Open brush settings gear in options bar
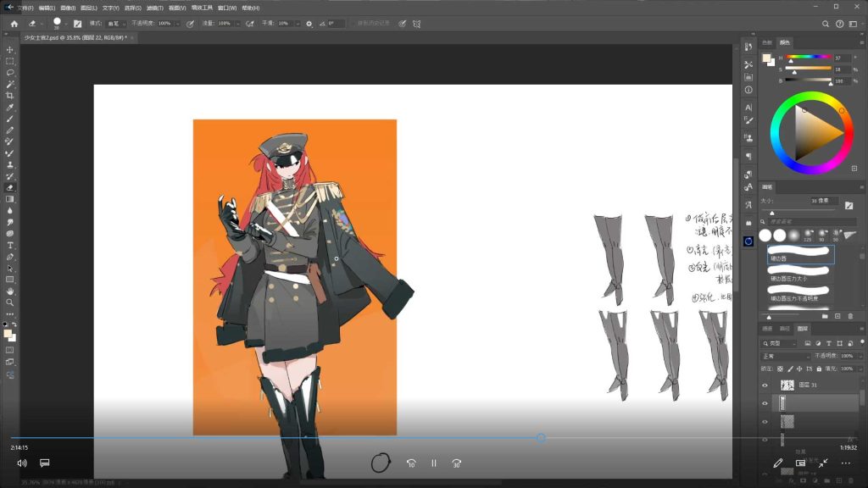 (x=309, y=24)
